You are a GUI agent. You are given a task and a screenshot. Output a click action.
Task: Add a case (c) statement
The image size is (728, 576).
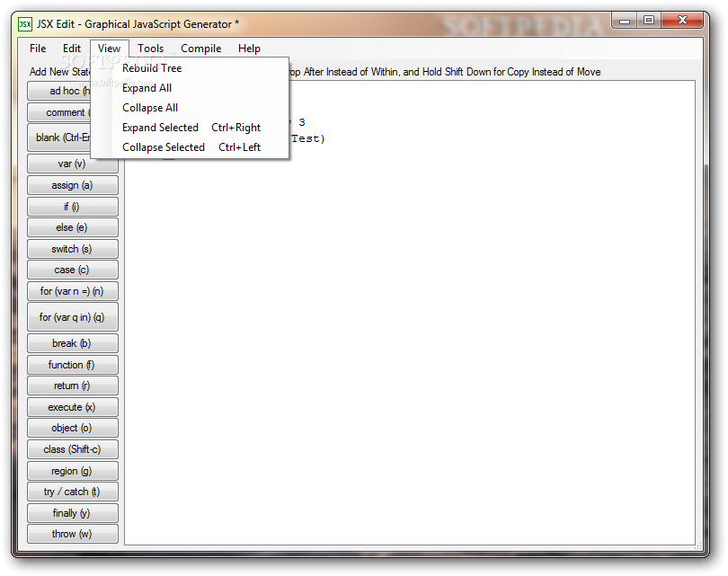coord(73,270)
